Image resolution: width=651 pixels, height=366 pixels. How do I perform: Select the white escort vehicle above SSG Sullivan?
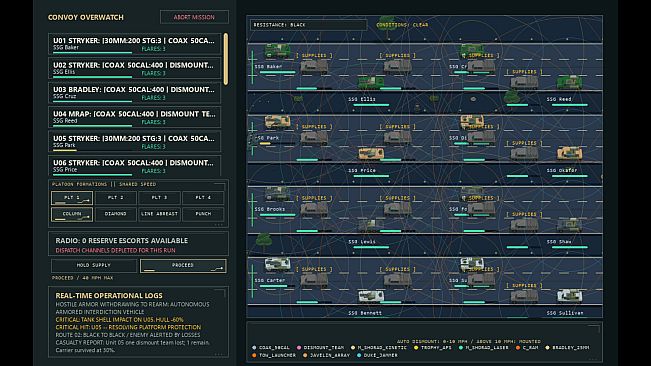(569, 296)
